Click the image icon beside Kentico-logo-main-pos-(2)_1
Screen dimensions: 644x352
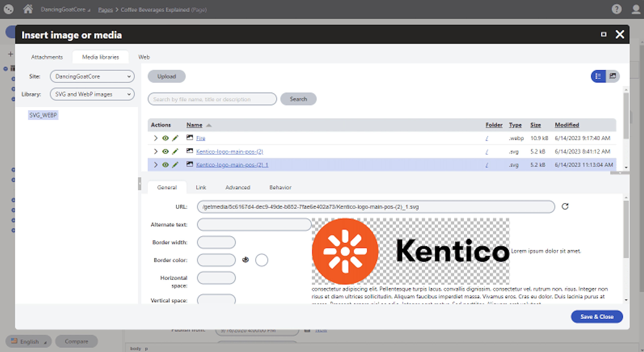coord(190,164)
